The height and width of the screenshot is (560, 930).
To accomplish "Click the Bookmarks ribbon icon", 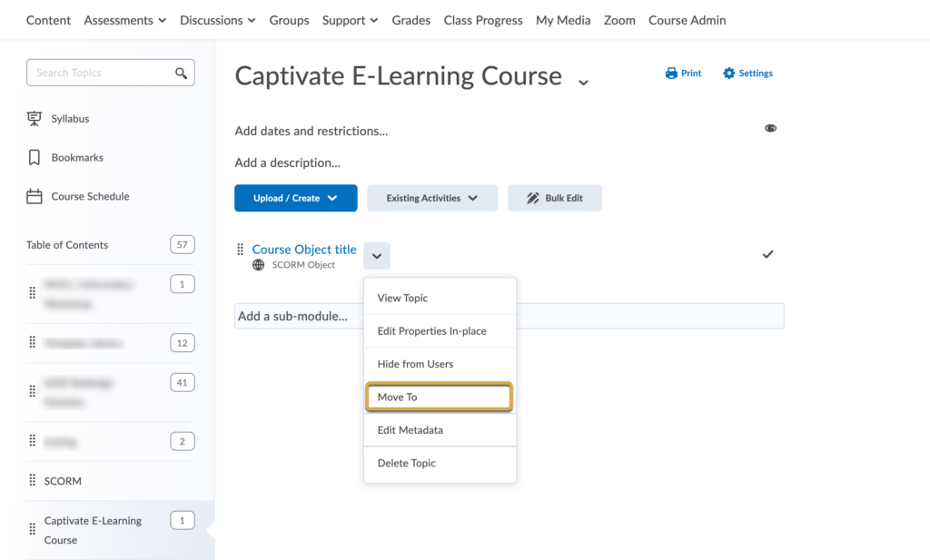I will pyautogui.click(x=35, y=158).
